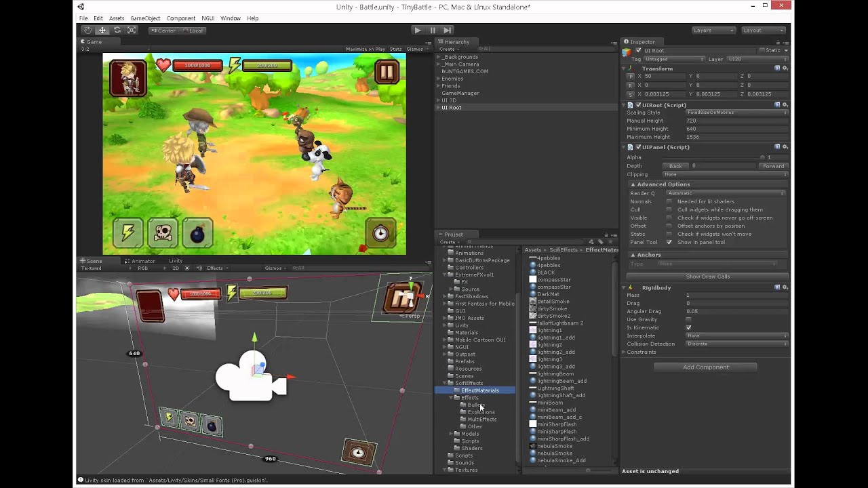Select GameManager in Hierarchy
Image resolution: width=868 pixels, height=488 pixels.
(x=460, y=93)
